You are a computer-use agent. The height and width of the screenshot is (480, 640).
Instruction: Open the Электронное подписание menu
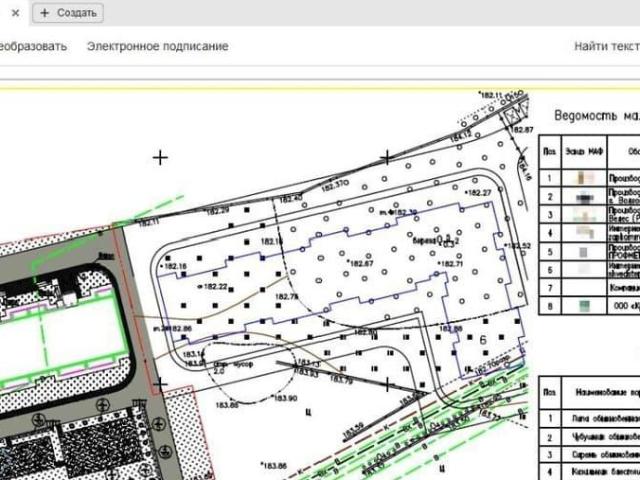click(158, 46)
